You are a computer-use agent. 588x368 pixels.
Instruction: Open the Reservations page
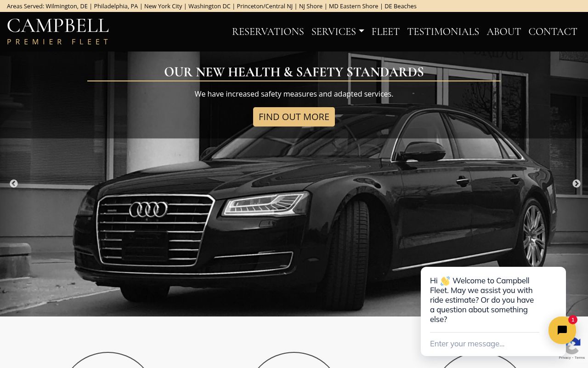pyautogui.click(x=268, y=32)
